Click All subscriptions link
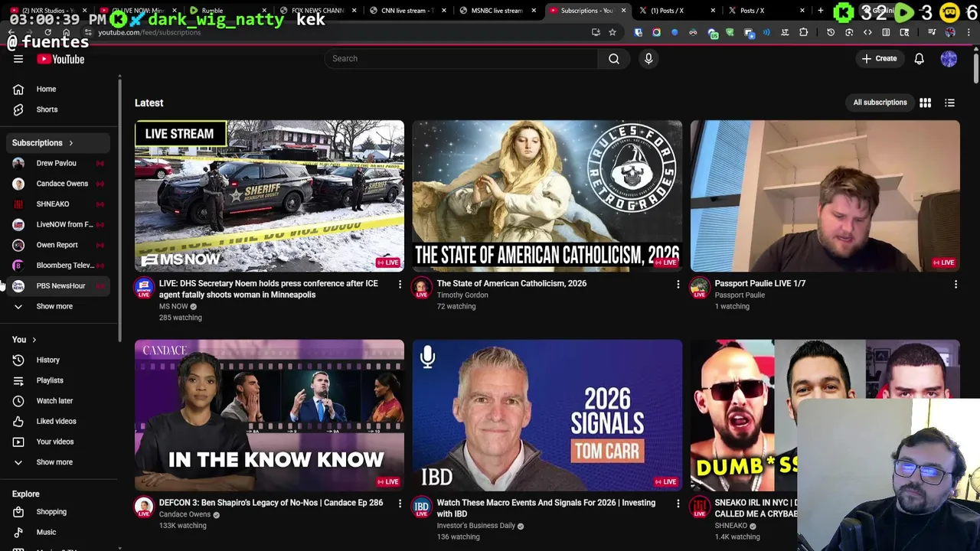The width and height of the screenshot is (980, 551). point(880,103)
